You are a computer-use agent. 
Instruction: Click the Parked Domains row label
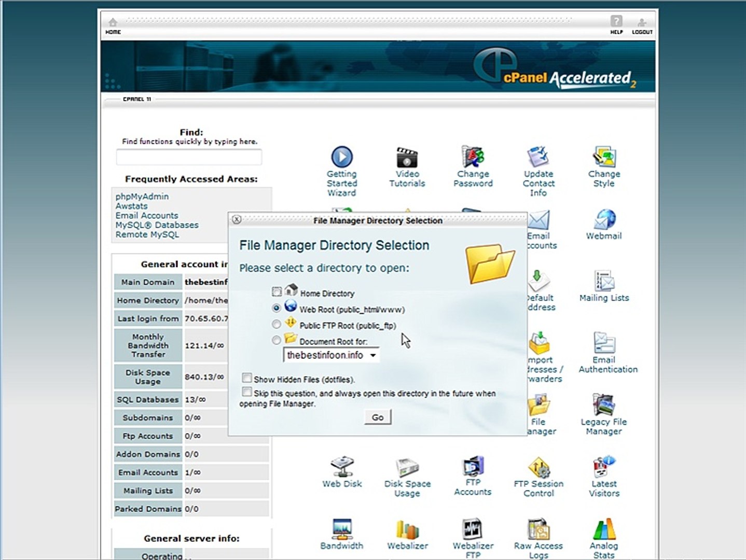point(148,509)
